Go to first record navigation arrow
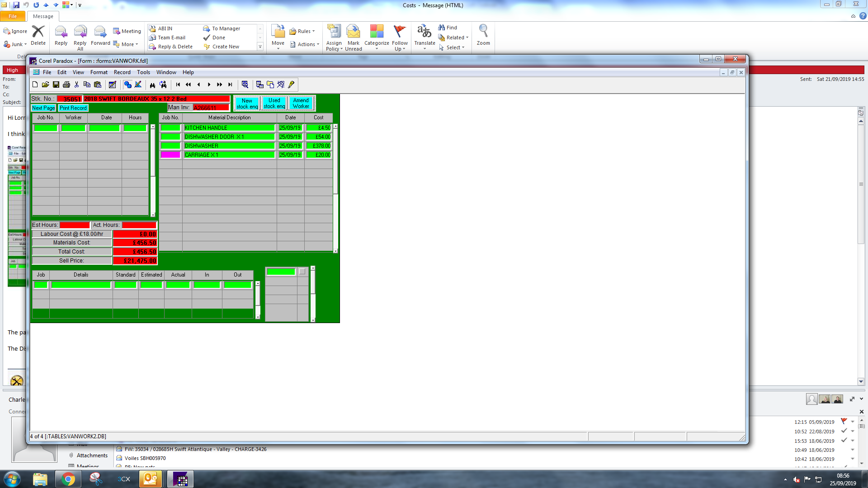This screenshot has width=868, height=488. 178,84
